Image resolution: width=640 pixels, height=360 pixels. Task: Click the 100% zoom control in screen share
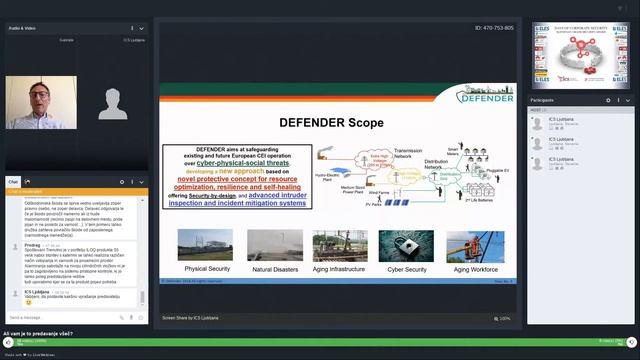pos(502,318)
